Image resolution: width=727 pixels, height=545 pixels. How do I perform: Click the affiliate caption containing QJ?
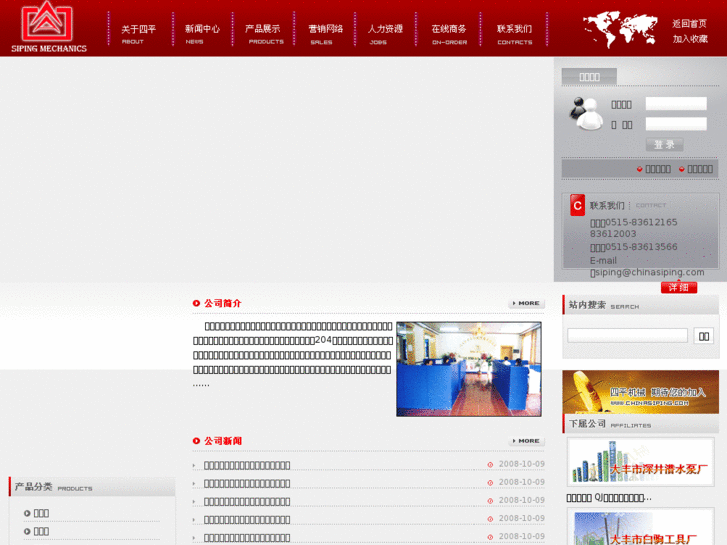[609, 498]
